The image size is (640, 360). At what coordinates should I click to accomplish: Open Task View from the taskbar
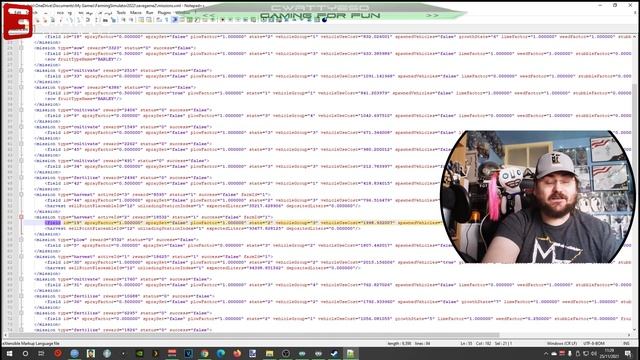click(x=41, y=353)
